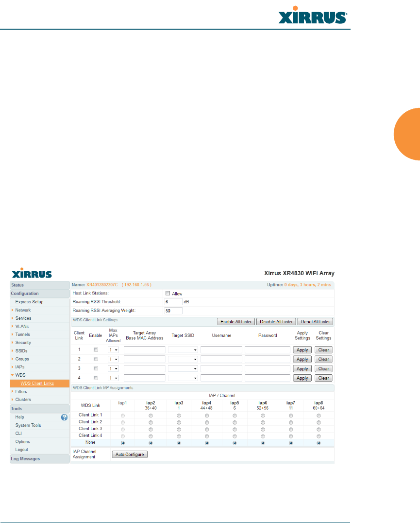Click Username field for link 4

221,378
